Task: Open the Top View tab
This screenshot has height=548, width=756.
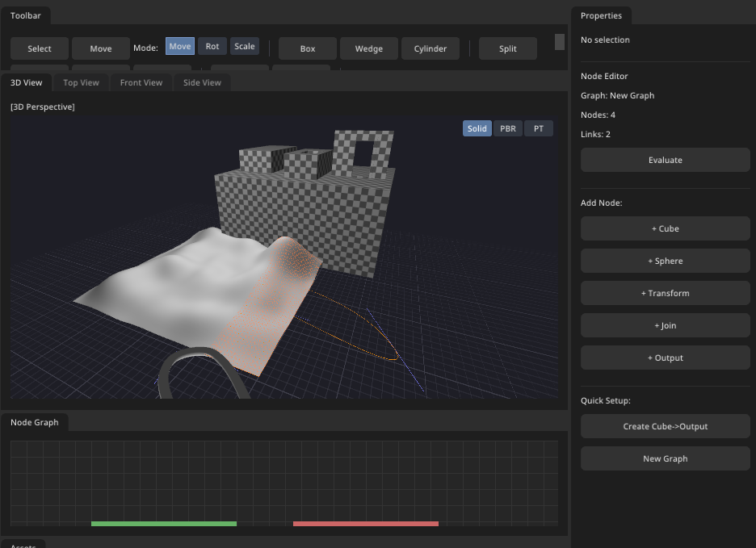Action: 82,82
